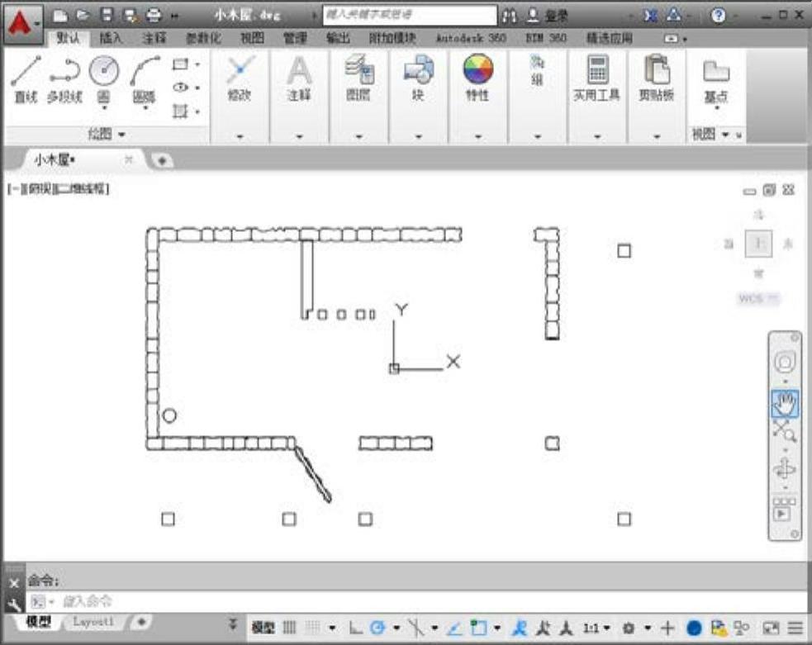The width and height of the screenshot is (812, 645).
Task: Select the Arc (圆弧) tool
Action: [x=144, y=79]
